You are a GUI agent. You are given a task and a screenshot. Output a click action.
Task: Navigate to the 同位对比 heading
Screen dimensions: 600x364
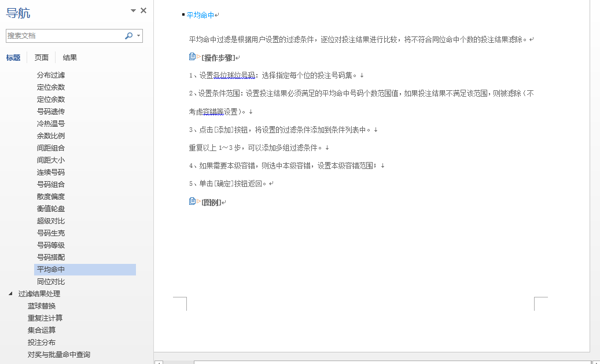pos(51,282)
